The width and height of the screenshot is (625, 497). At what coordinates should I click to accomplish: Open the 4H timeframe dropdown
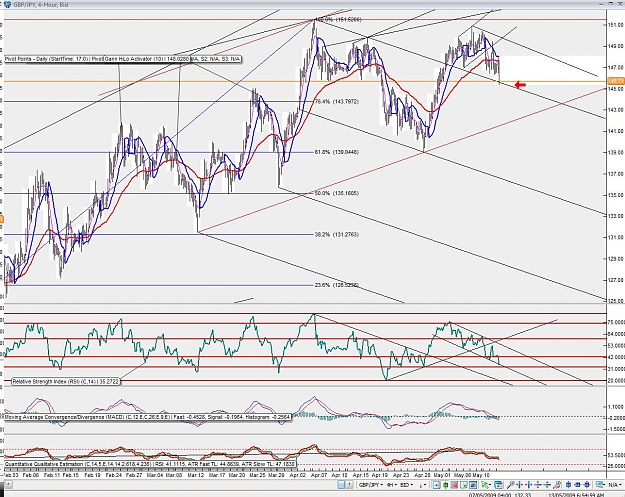point(392,485)
